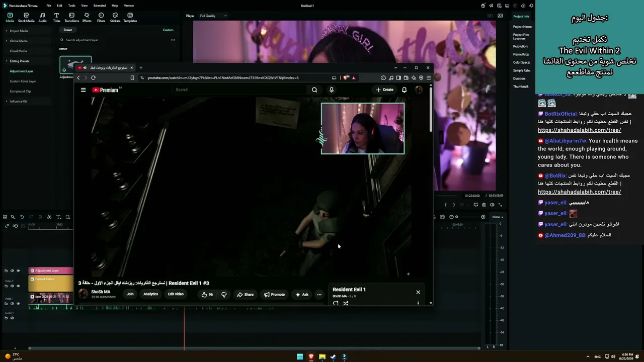Click the Edit video button
The image size is (644, 362).
click(176, 294)
